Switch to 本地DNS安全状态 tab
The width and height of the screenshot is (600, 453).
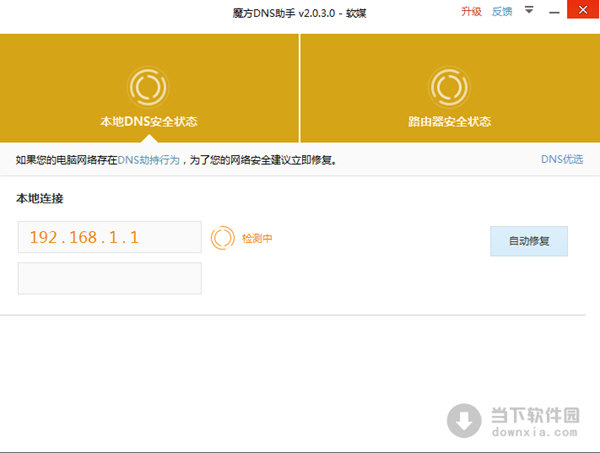149,88
